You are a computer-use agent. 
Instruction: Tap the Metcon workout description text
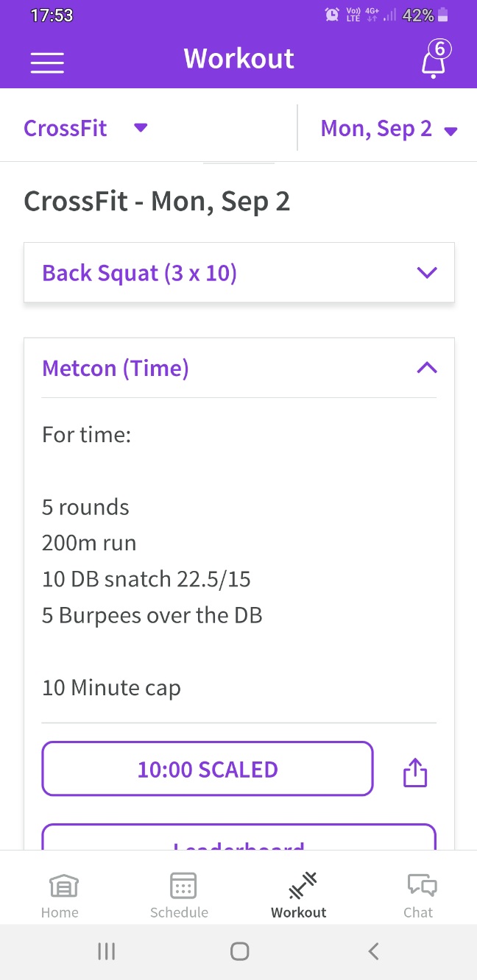tap(152, 561)
